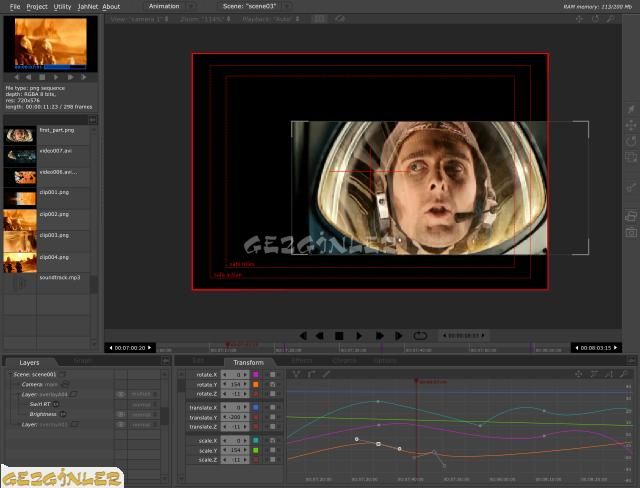Open the Animation mode dropdown

coord(169,6)
